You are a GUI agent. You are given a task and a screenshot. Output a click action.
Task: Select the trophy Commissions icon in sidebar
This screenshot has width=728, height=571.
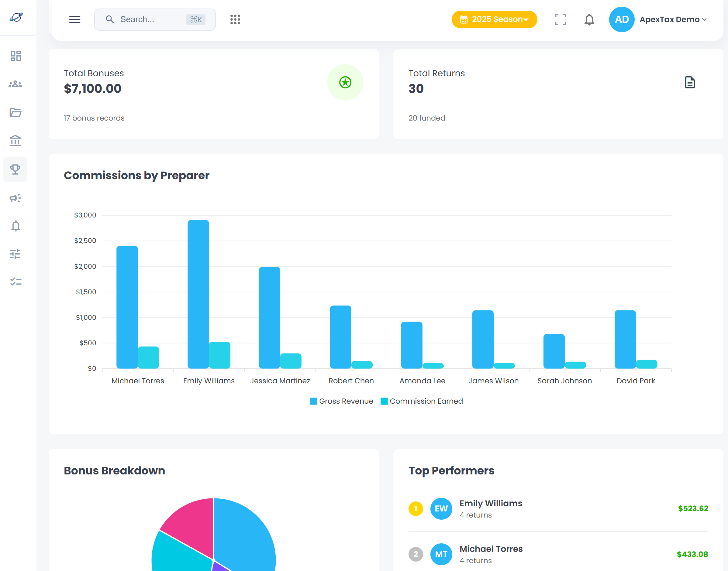pyautogui.click(x=16, y=169)
